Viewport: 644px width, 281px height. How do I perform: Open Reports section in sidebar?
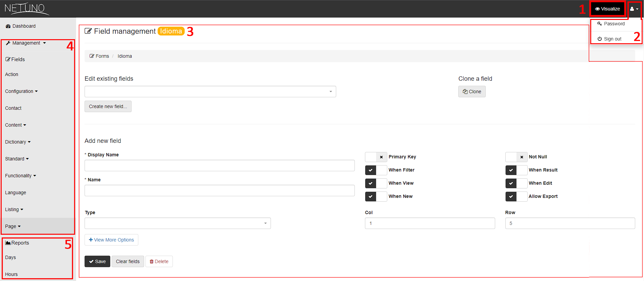click(17, 243)
